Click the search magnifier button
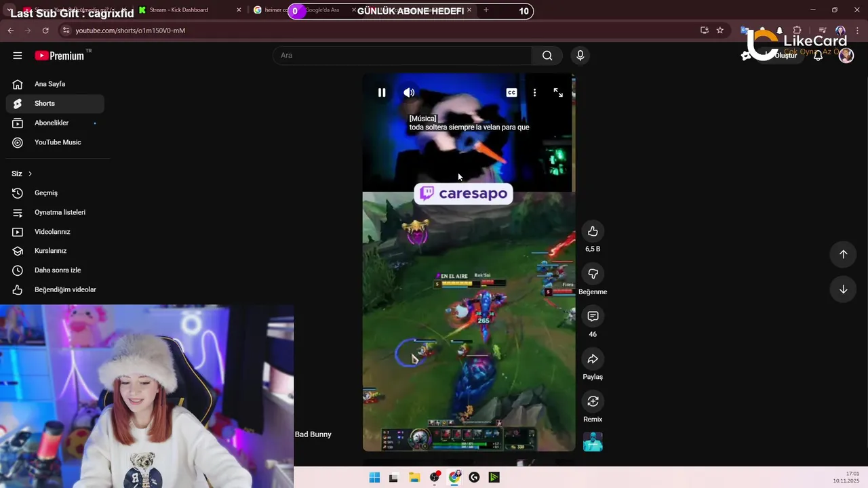The height and width of the screenshot is (488, 868). pyautogui.click(x=547, y=56)
